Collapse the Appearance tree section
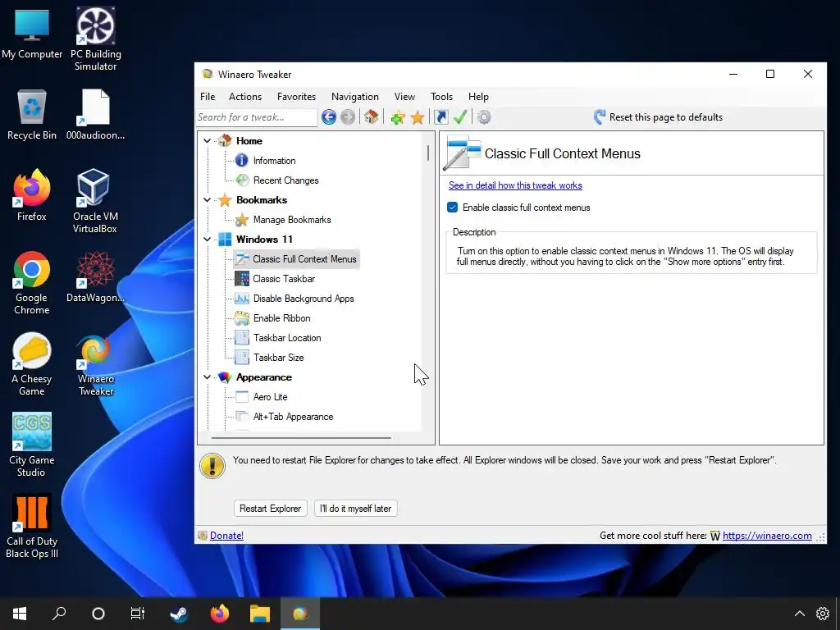The height and width of the screenshot is (630, 840). coord(208,377)
